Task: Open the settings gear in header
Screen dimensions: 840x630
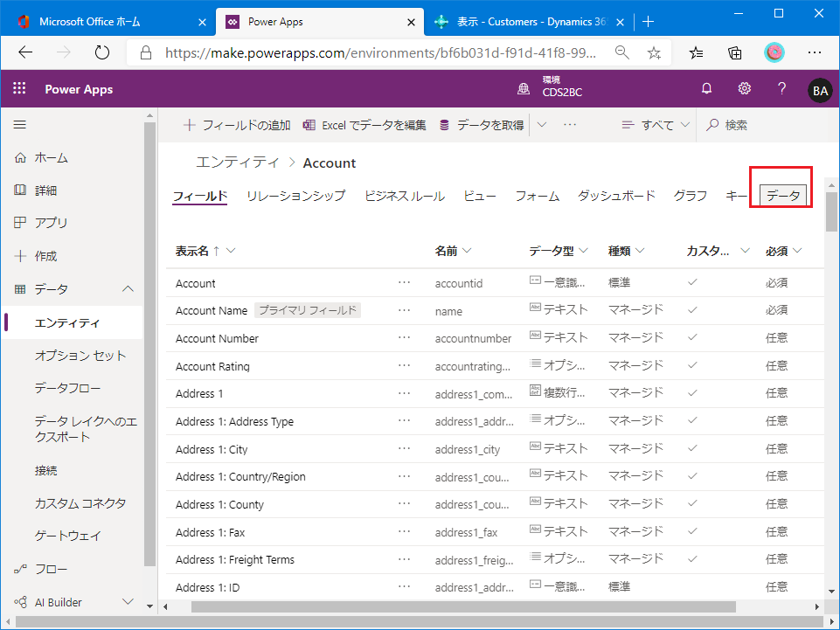Action: click(x=745, y=88)
